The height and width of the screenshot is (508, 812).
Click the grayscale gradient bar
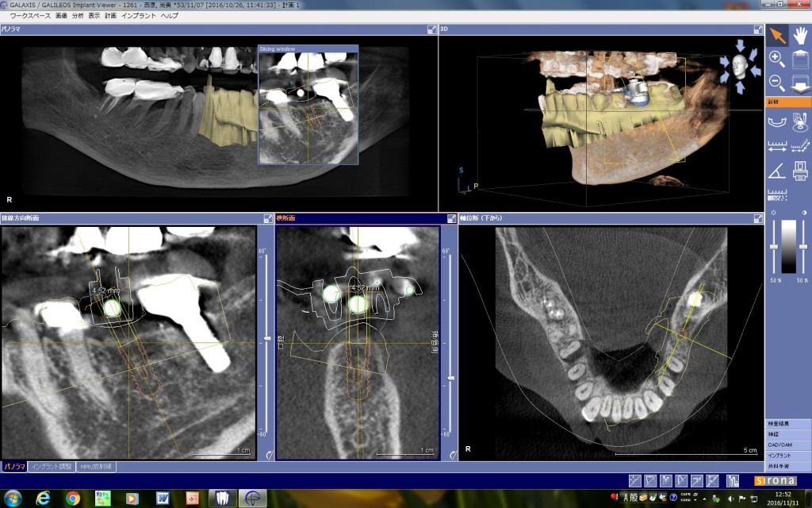tap(788, 247)
